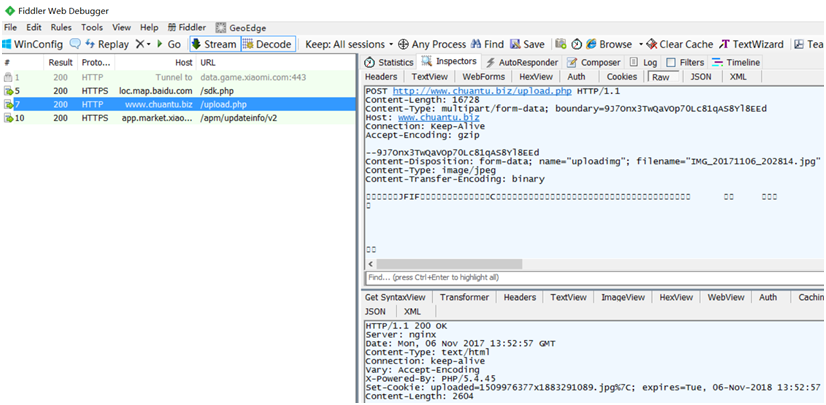
Task: Toggle Stream mode
Action: click(x=213, y=44)
